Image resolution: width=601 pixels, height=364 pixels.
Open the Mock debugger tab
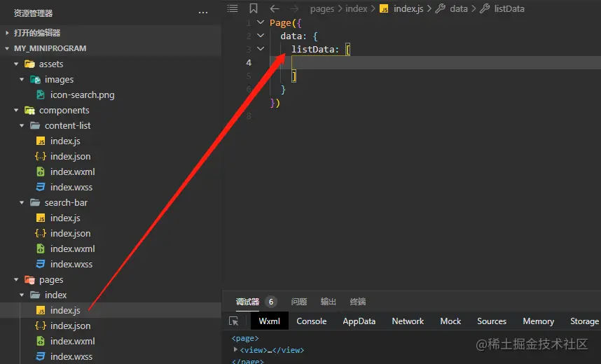(450, 321)
